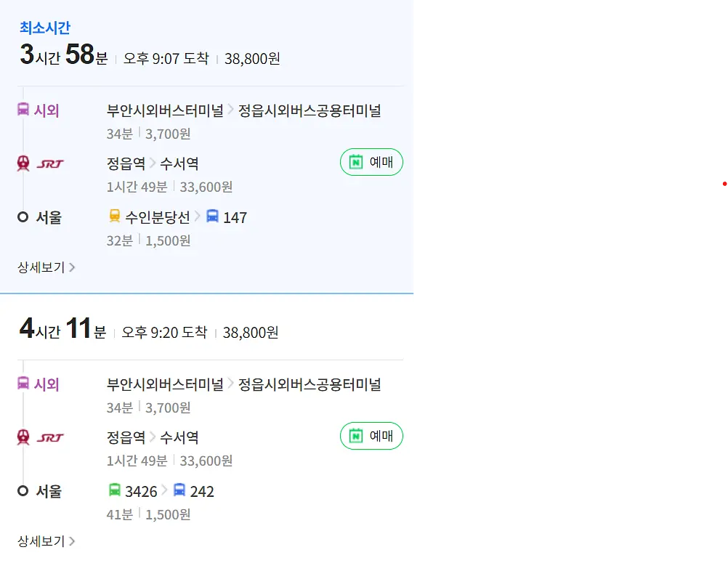Viewport: 728px width, 563px height.
Task: Click the purple 시외 bus icon in first route
Action: [23, 110]
